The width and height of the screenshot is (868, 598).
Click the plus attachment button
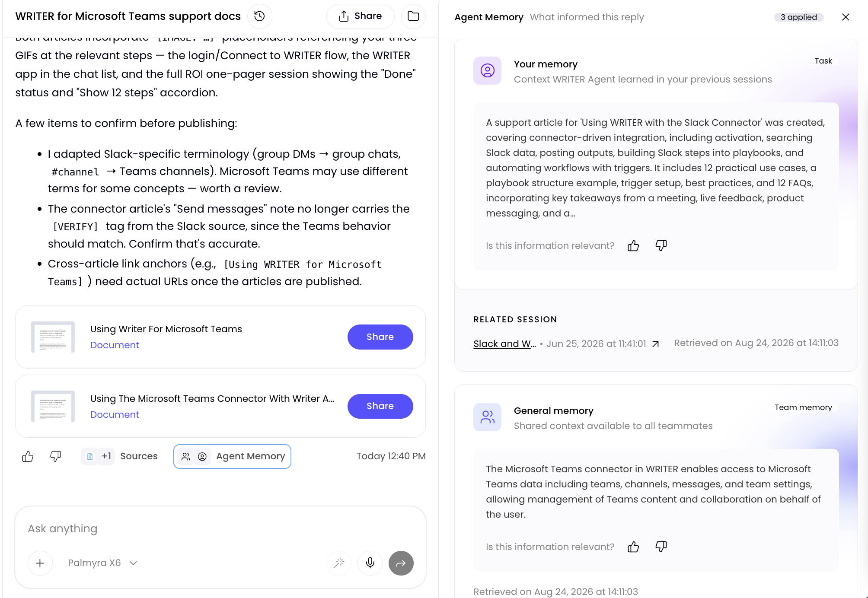[40, 563]
